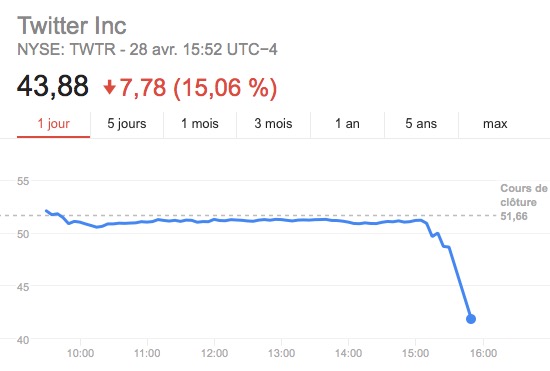The image size is (550, 371).
Task: Select the 1 jour tab
Action: coord(53,124)
